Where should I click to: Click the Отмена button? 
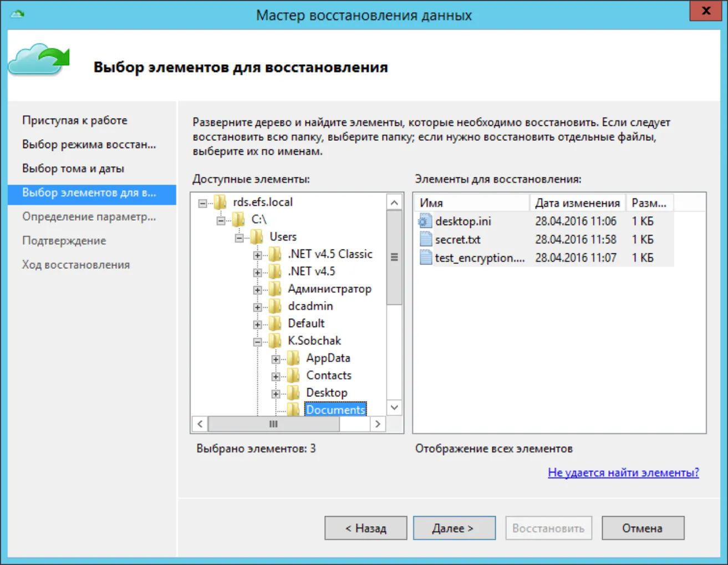pyautogui.click(x=643, y=528)
